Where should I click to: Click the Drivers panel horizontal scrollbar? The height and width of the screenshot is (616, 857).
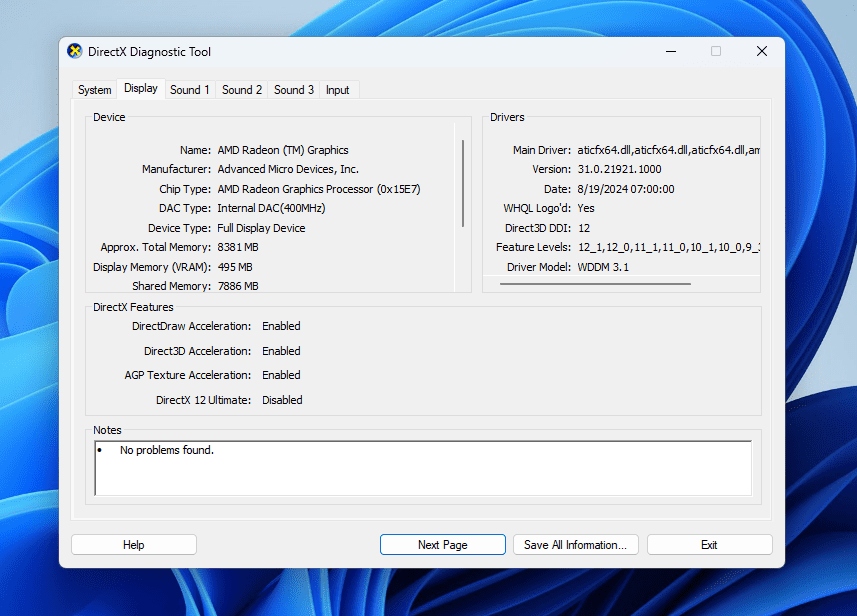[x=593, y=283]
